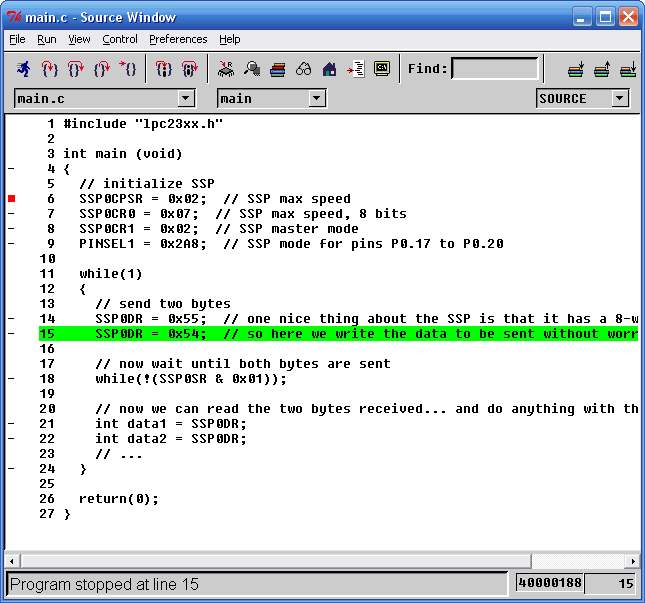Click 'while(!(SSP0SR & 0x01));' line
Image resolution: width=645 pixels, height=603 pixels.
(191, 378)
